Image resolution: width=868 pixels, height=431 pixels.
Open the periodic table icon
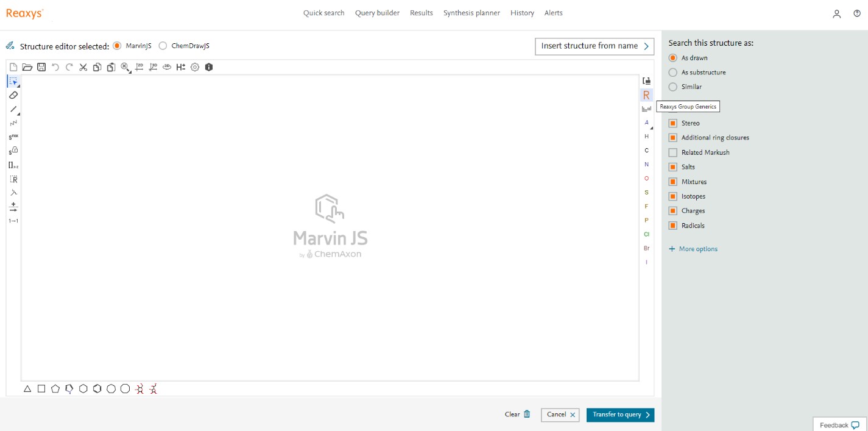pyautogui.click(x=646, y=109)
